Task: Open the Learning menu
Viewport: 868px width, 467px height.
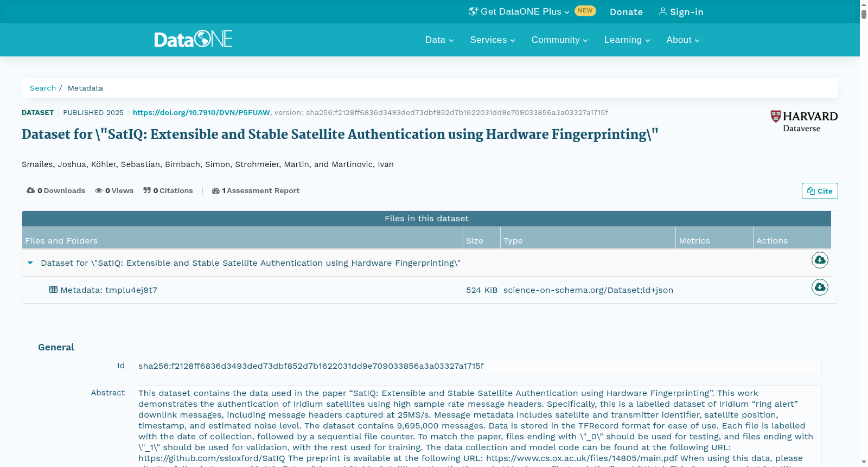Action: 627,40
